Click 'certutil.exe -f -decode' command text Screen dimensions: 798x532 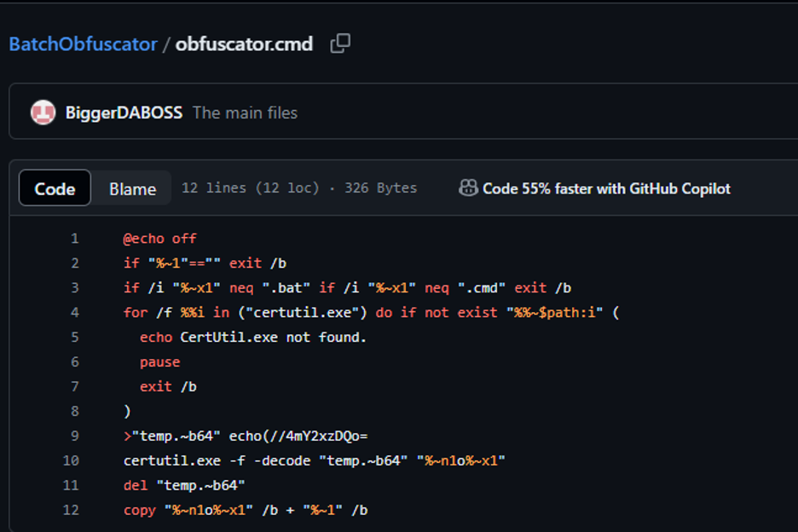pyautogui.click(x=217, y=460)
